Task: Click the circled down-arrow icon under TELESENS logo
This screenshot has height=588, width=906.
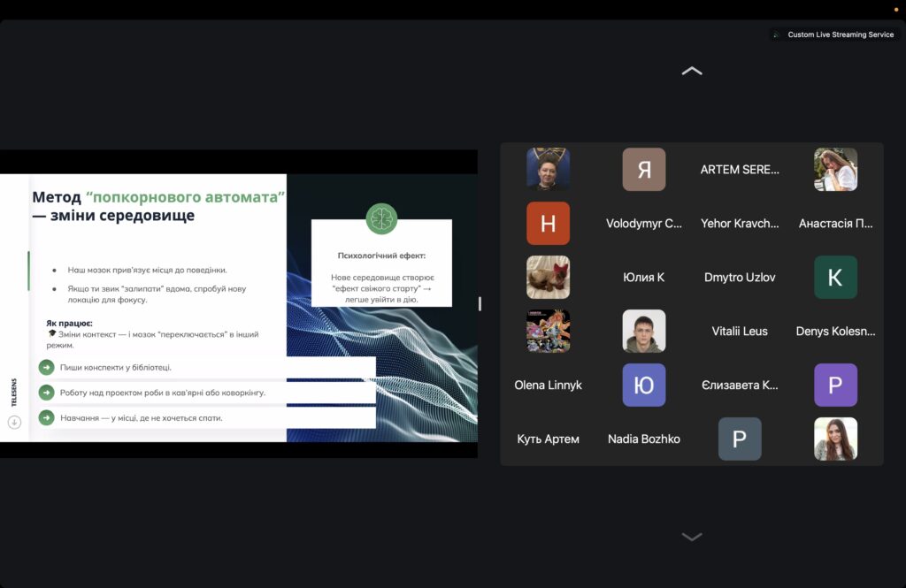Action: [14, 423]
